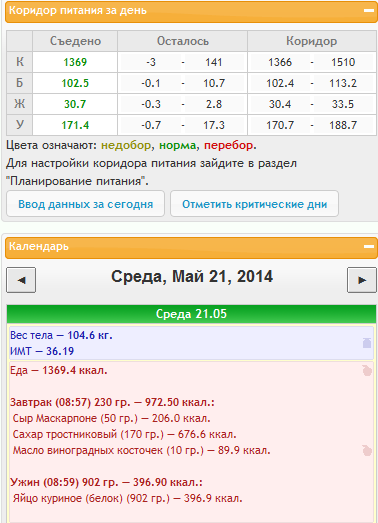Select the Среда 21.05 green header
Viewport: 378px width, 523px height.
pos(192,314)
